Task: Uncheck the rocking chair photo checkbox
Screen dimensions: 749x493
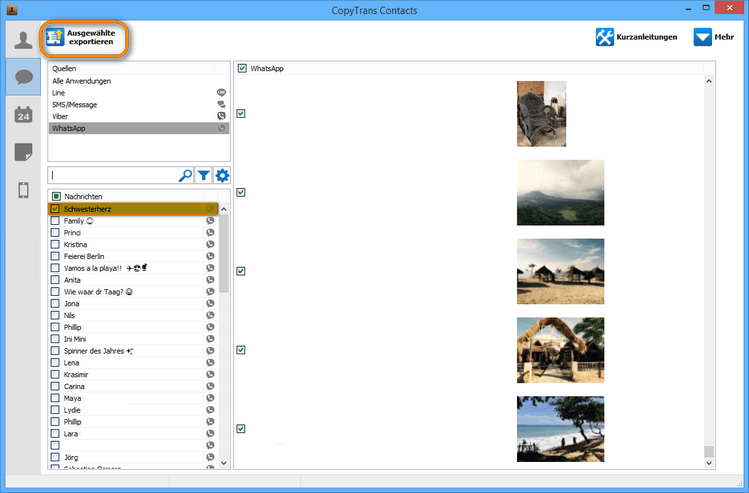Action: point(241,113)
